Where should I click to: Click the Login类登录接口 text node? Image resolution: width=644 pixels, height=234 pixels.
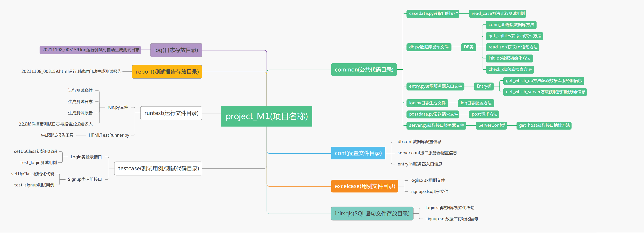point(86,157)
